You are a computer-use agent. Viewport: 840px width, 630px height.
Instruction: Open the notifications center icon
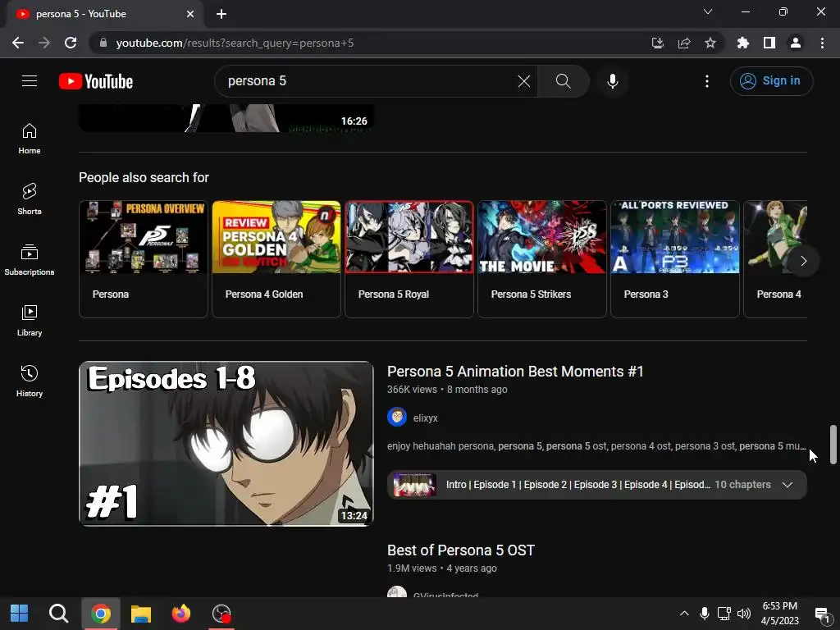(x=822, y=614)
